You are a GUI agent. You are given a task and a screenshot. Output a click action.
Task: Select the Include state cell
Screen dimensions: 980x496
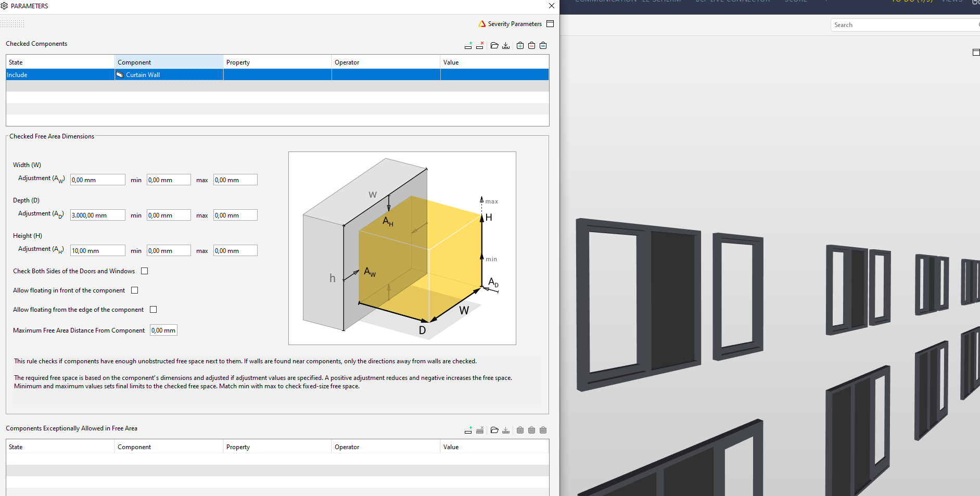coord(60,75)
